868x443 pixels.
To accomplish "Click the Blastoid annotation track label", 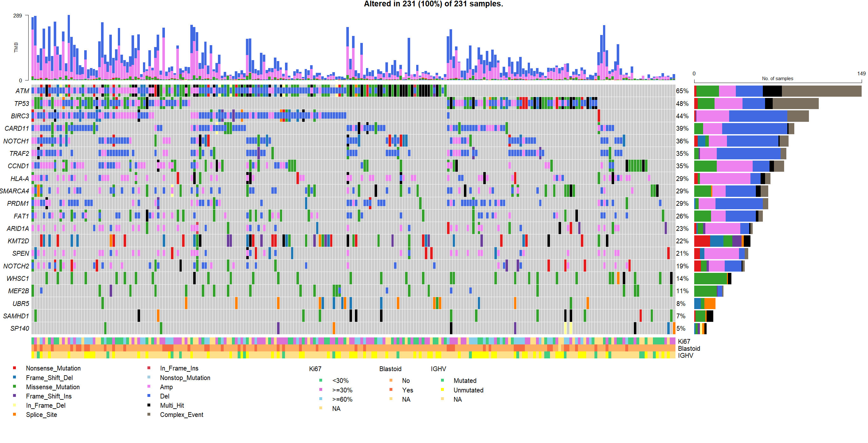I will 689,349.
